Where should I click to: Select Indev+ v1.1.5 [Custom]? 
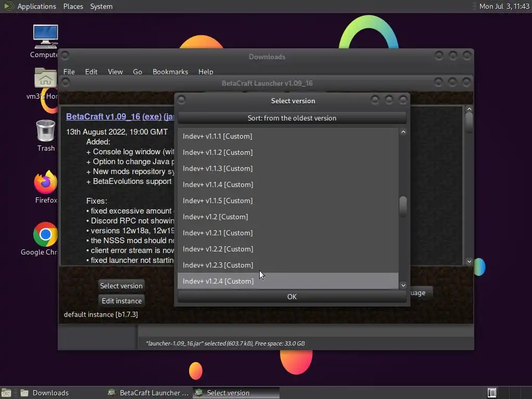pos(288,201)
